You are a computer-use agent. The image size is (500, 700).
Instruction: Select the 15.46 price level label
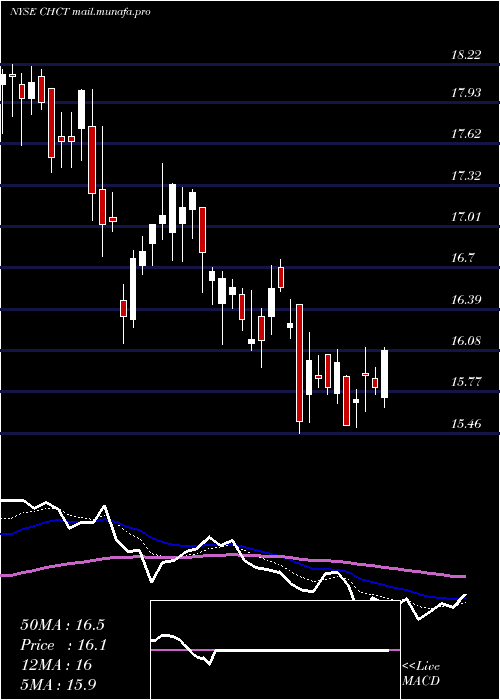pos(466,424)
